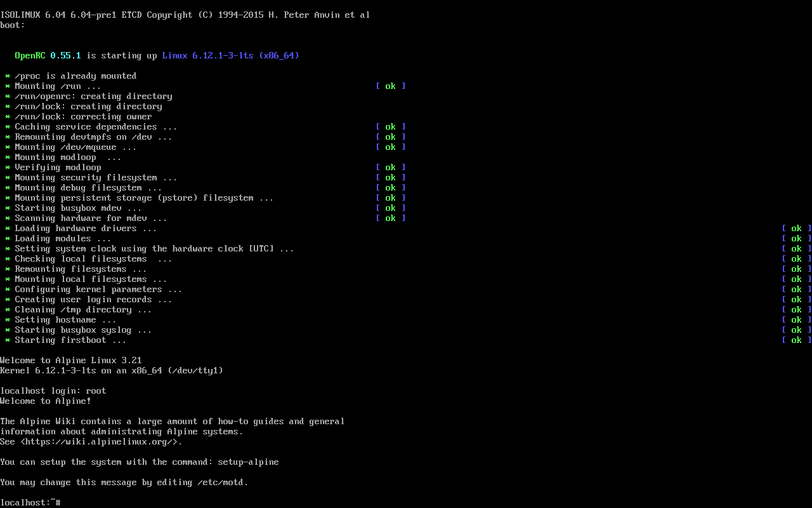Click the ISOLINUX 6.04 copyright header
Viewport: 812px width, 508px height.
pos(185,15)
